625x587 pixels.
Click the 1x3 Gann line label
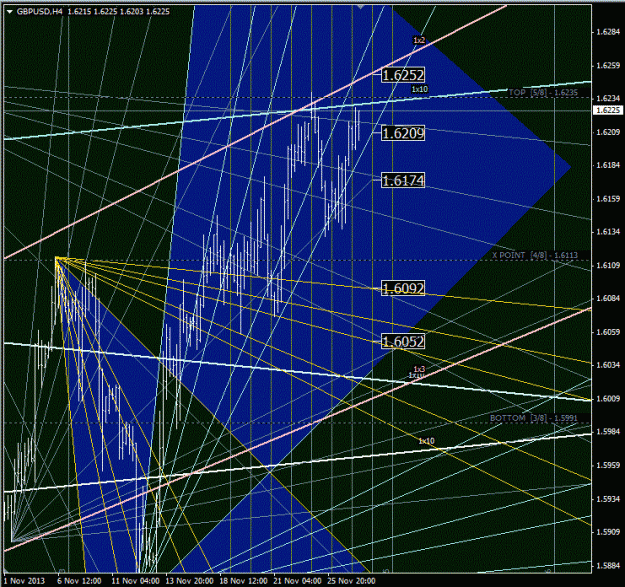419,369
